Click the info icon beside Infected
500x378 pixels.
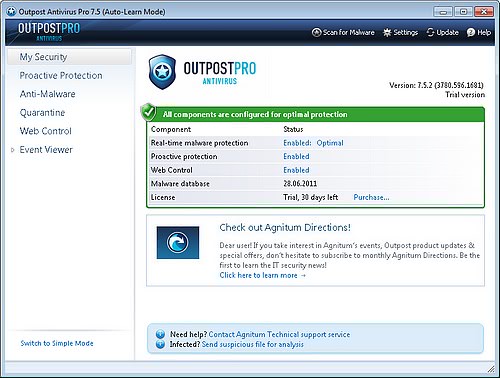(x=160, y=344)
